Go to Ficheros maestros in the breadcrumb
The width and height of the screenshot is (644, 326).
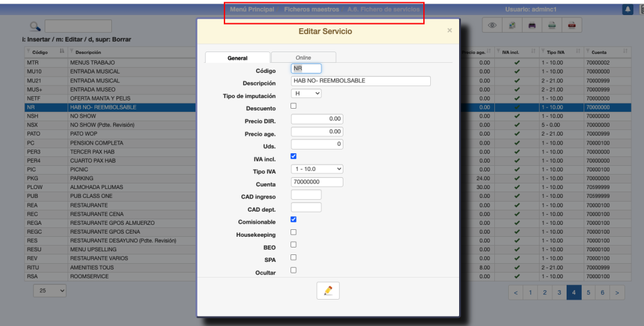click(x=311, y=10)
